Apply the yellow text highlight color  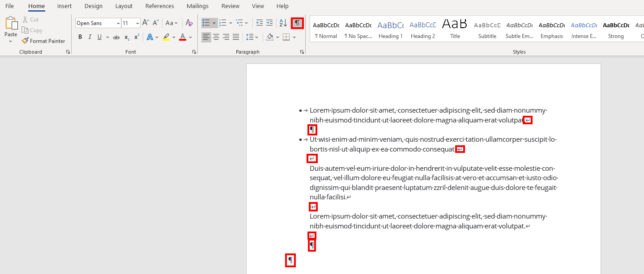(166, 37)
